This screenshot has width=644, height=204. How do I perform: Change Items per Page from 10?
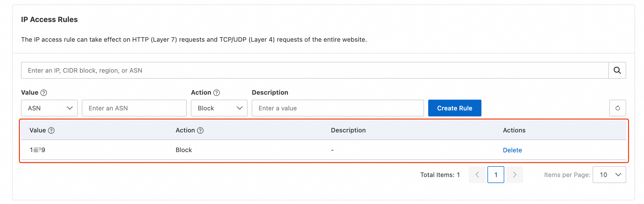(x=609, y=175)
